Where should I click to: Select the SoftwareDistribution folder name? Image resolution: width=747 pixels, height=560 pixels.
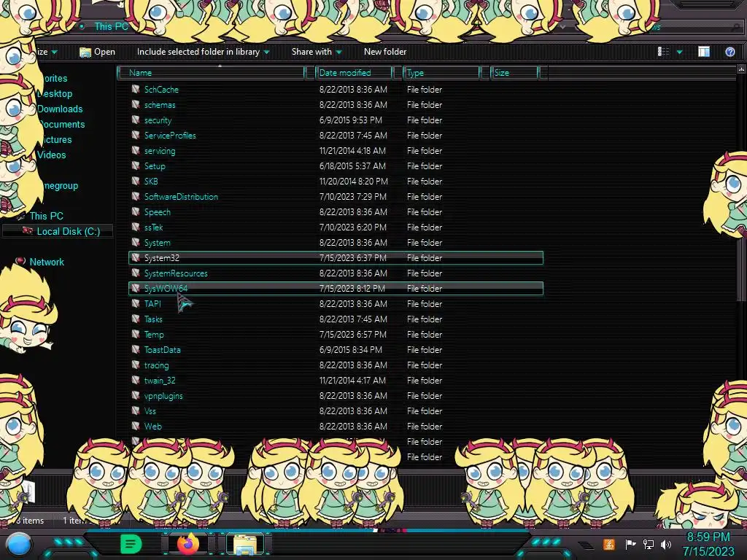coord(181,196)
